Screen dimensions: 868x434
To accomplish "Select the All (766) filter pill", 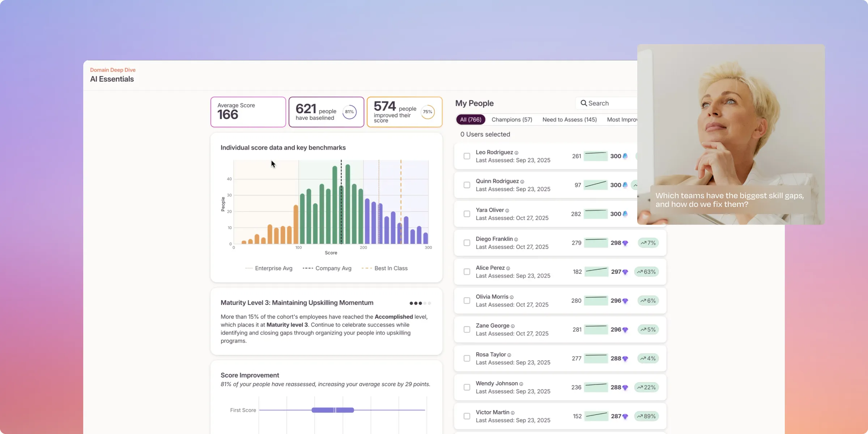I will click(x=470, y=119).
